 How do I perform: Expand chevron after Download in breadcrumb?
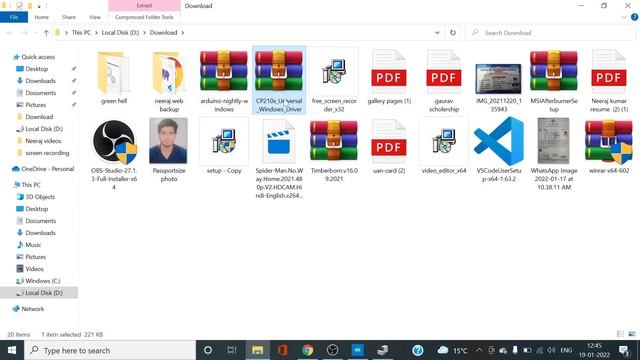pyautogui.click(x=183, y=33)
